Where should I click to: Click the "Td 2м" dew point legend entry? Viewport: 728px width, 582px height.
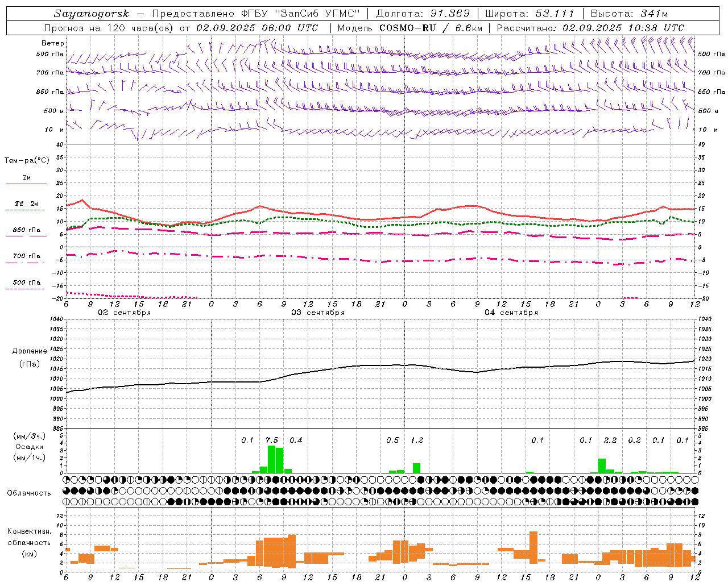27,203
